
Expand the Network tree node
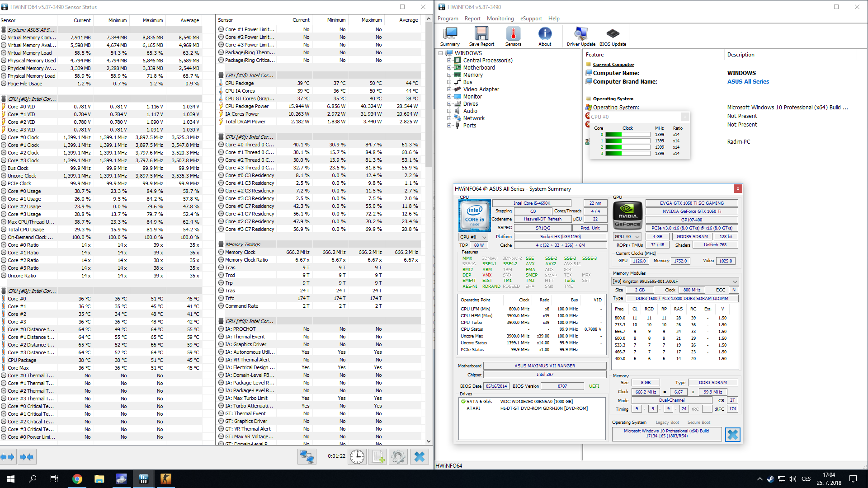click(x=449, y=118)
